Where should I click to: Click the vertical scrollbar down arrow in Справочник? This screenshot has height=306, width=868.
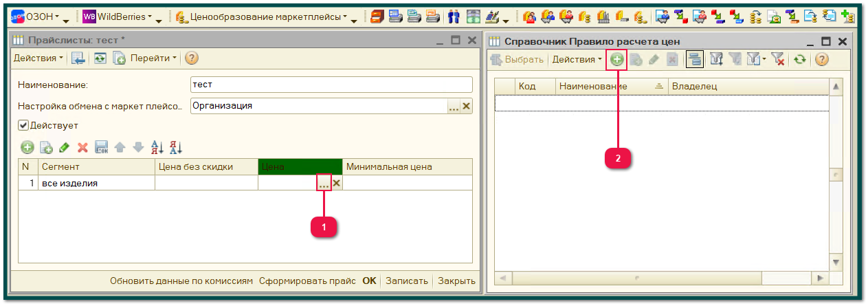coord(836,263)
